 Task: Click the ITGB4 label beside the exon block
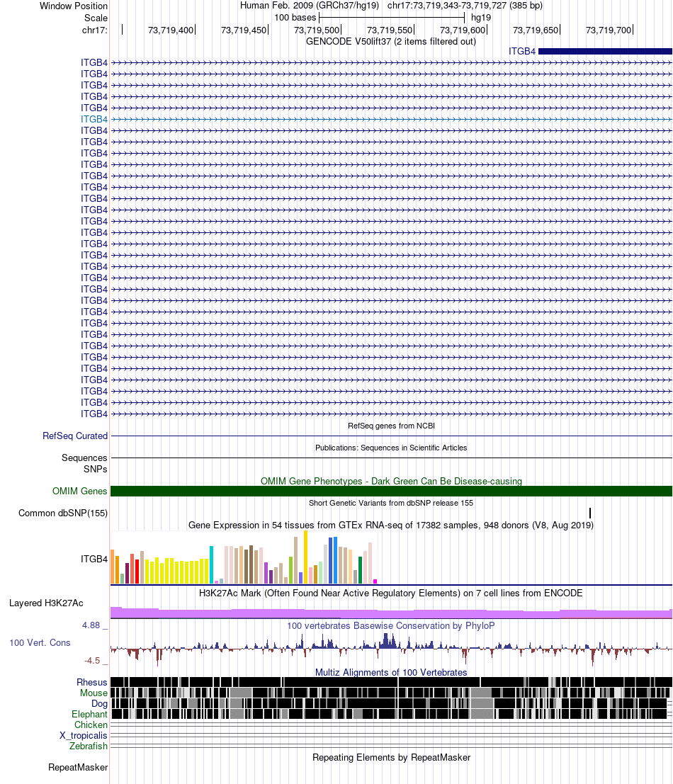[x=521, y=51]
